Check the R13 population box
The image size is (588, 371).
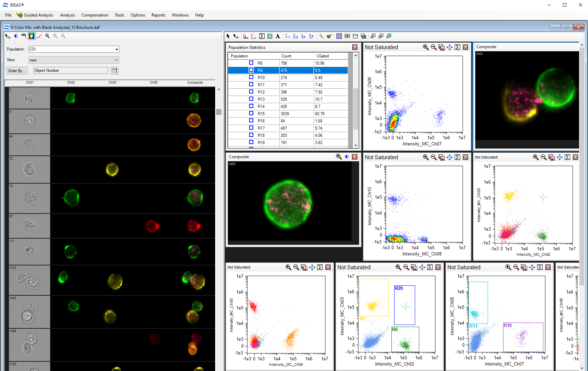(251, 99)
